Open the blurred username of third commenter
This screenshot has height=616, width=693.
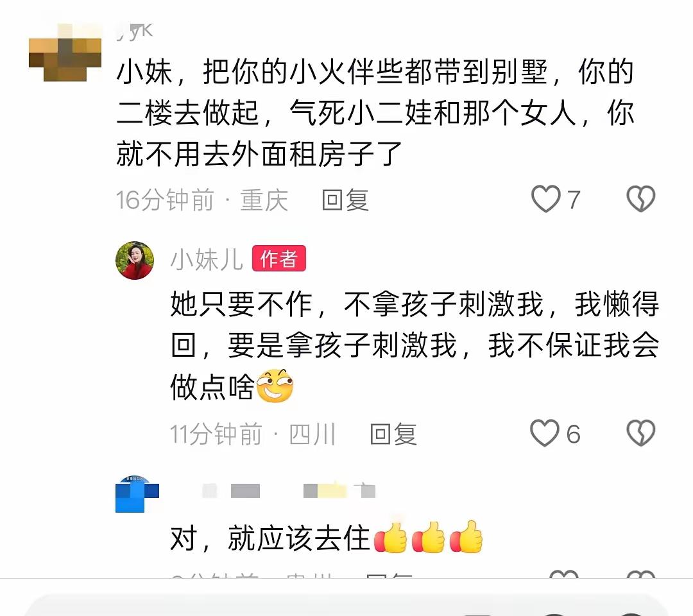tap(288, 490)
